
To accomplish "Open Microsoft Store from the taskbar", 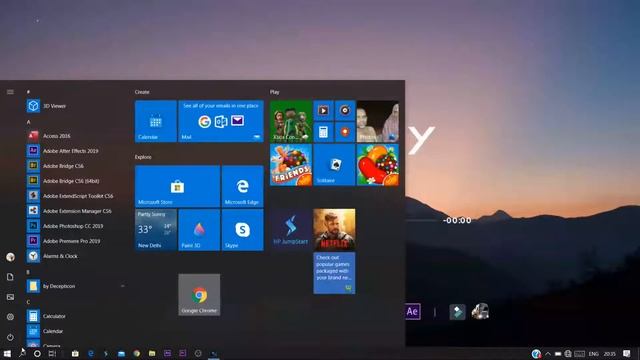I will pos(75,353).
